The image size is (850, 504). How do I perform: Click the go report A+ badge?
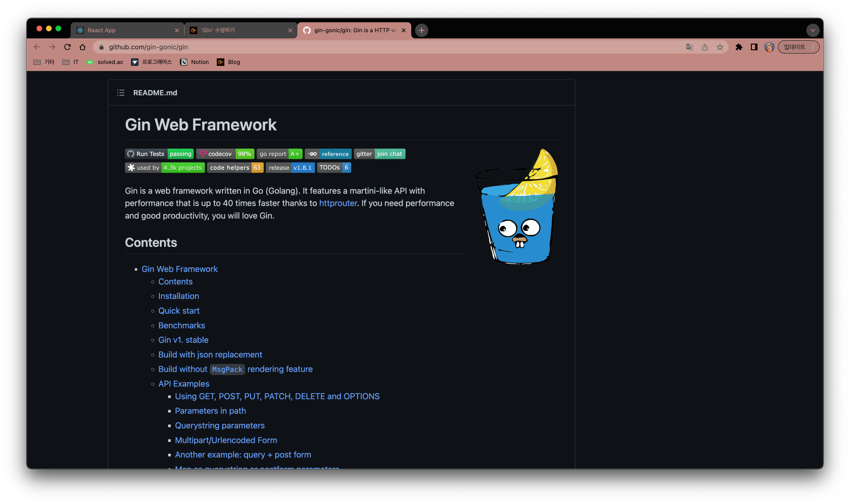click(279, 154)
